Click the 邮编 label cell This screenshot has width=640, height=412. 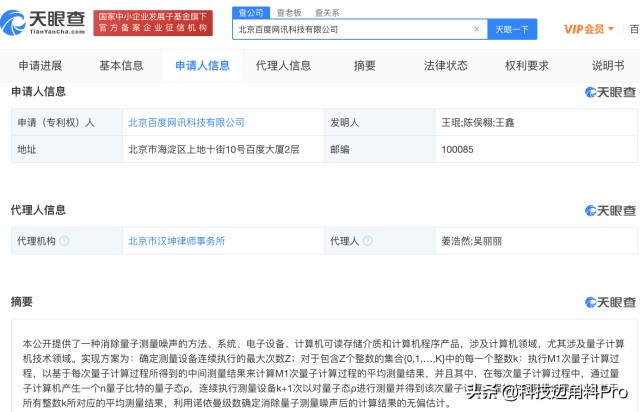[380, 149]
